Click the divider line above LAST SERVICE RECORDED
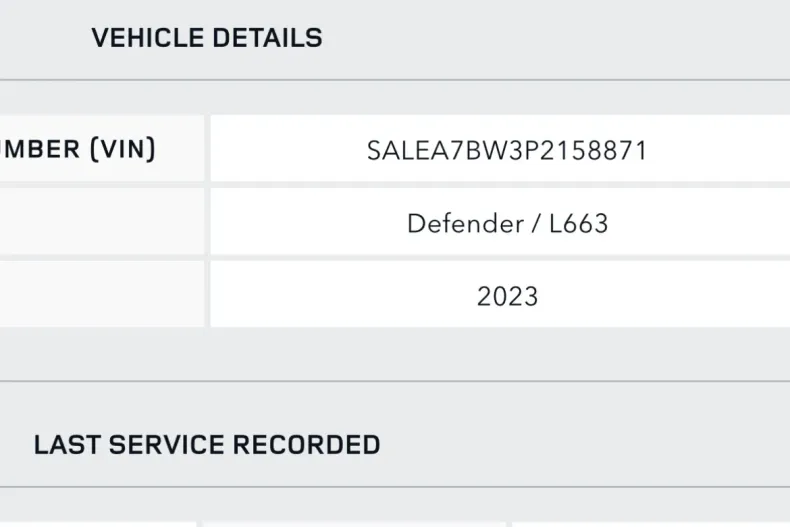 click(x=395, y=381)
